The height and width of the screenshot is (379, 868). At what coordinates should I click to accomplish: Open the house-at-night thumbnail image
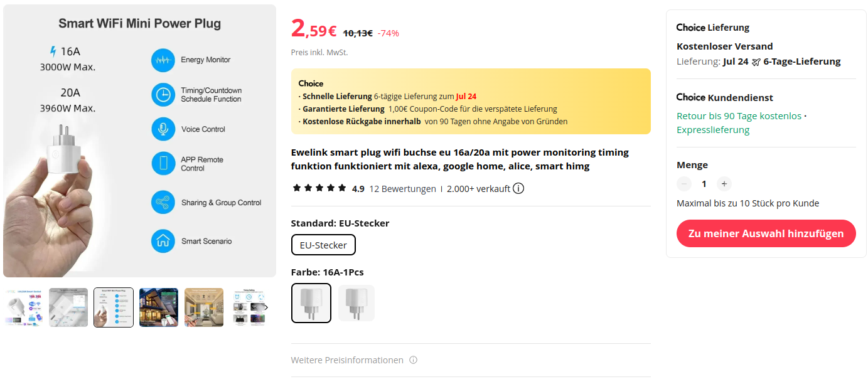(x=159, y=307)
